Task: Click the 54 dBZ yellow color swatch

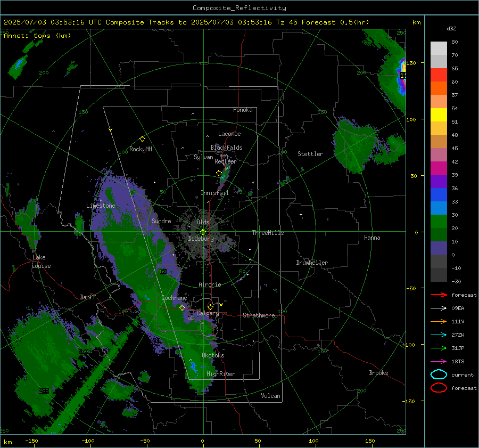Action: (x=439, y=115)
